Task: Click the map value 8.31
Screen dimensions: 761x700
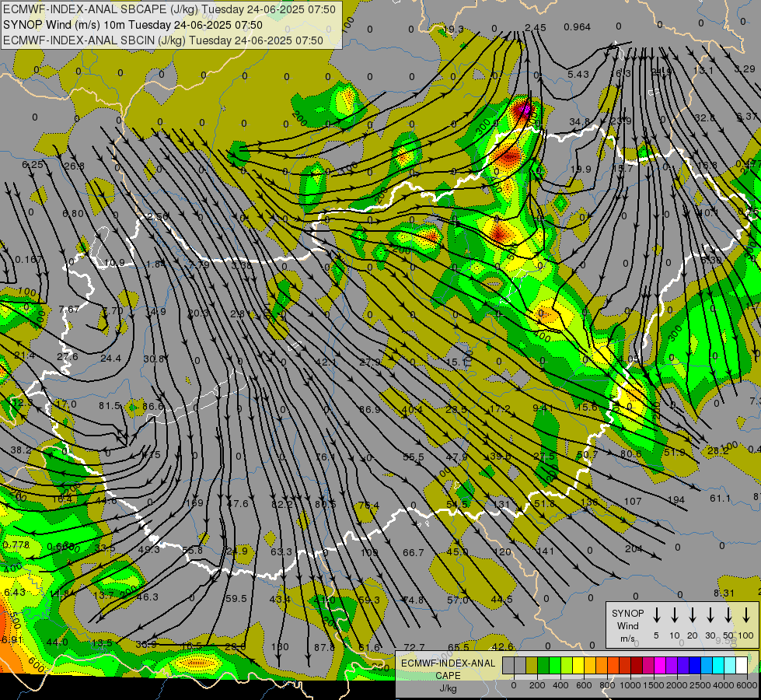Action: click(x=724, y=593)
